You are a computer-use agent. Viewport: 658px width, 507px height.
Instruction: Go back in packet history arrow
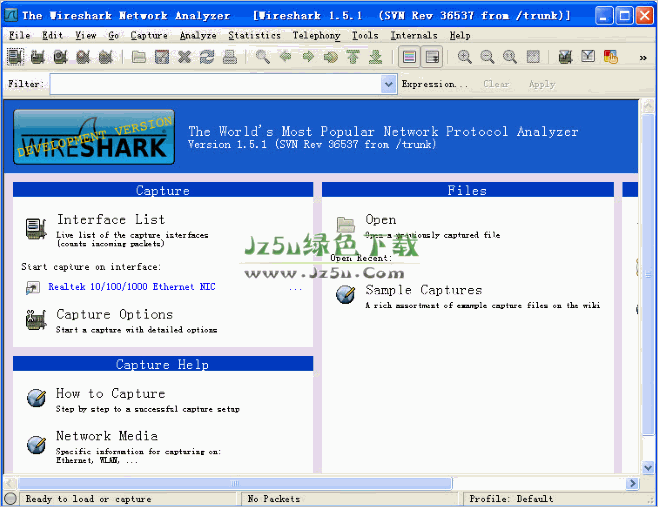286,57
